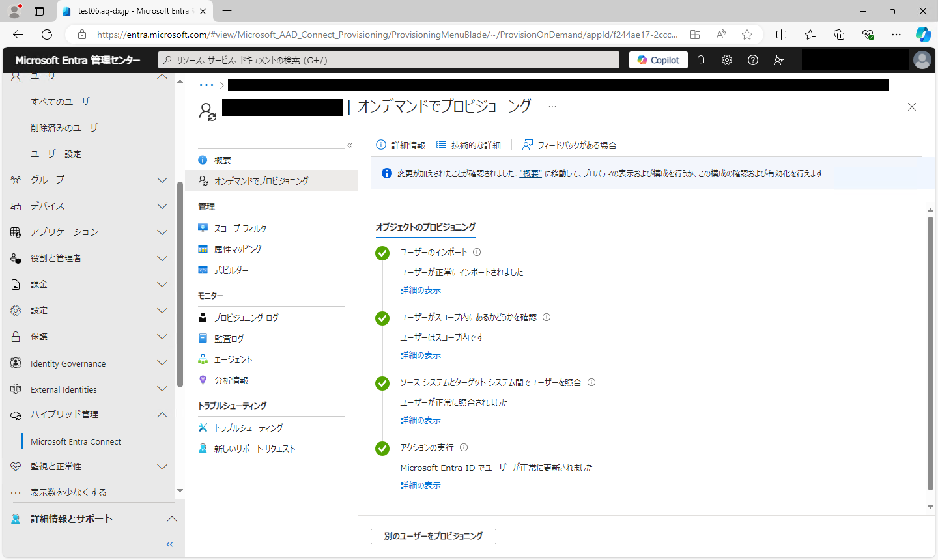Select オンデマンドでプロビジョニング menu item
938x560 pixels.
pos(271,180)
